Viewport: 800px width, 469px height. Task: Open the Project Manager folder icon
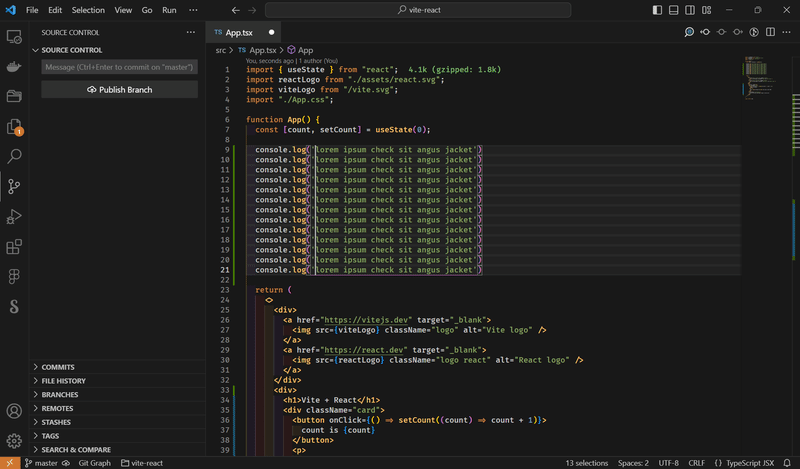(14, 96)
